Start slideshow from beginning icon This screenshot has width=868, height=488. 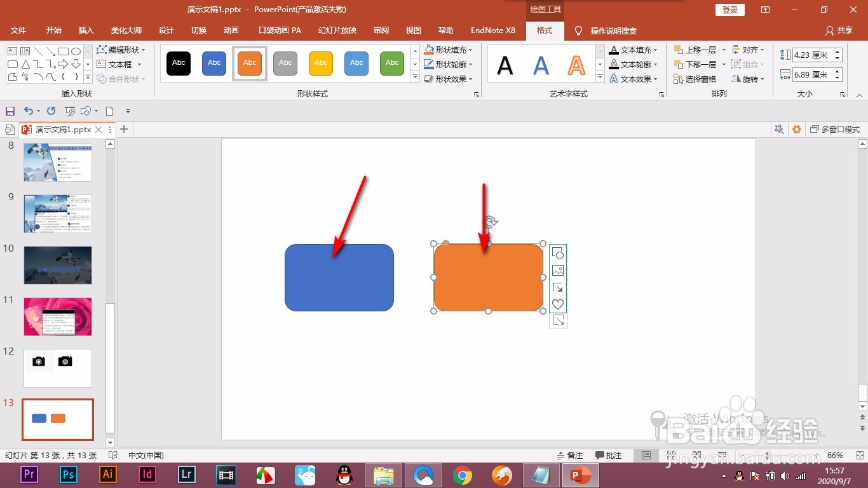pyautogui.click(x=70, y=111)
